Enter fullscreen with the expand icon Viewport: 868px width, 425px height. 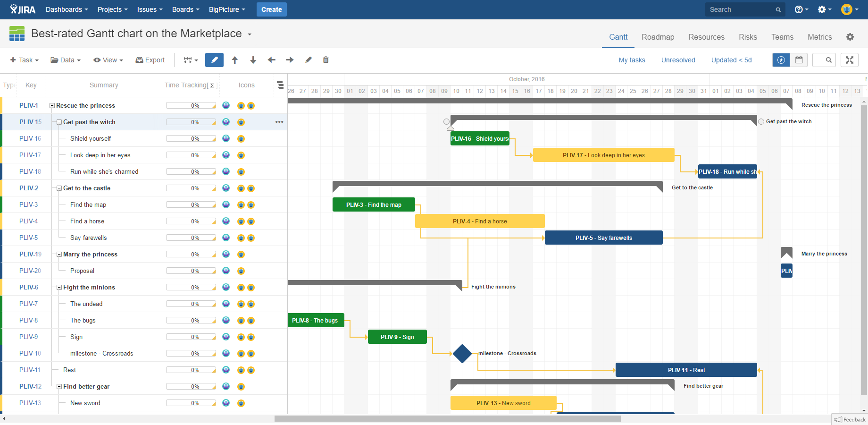850,60
